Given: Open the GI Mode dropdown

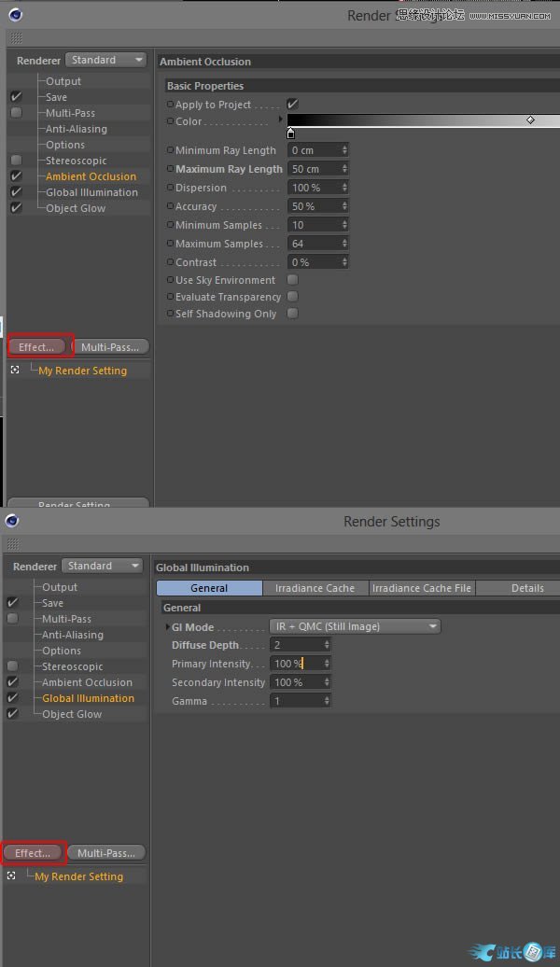Looking at the screenshot, I should 355,626.
